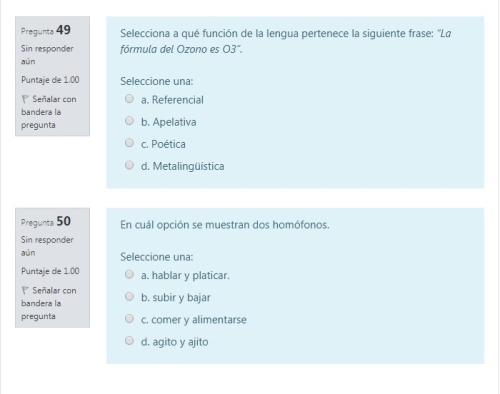
Task: Click flag icon for Pregunta 50
Action: pyautogui.click(x=25, y=290)
